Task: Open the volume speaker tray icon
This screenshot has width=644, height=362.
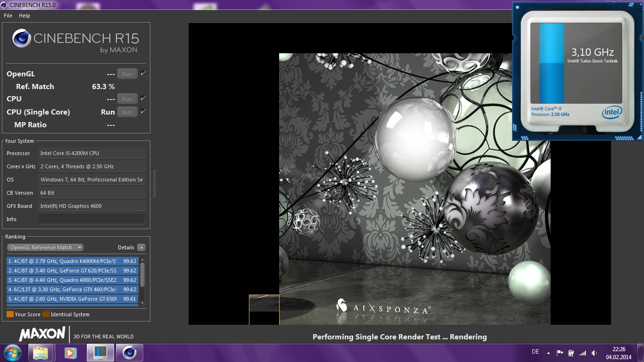Action: click(x=594, y=353)
